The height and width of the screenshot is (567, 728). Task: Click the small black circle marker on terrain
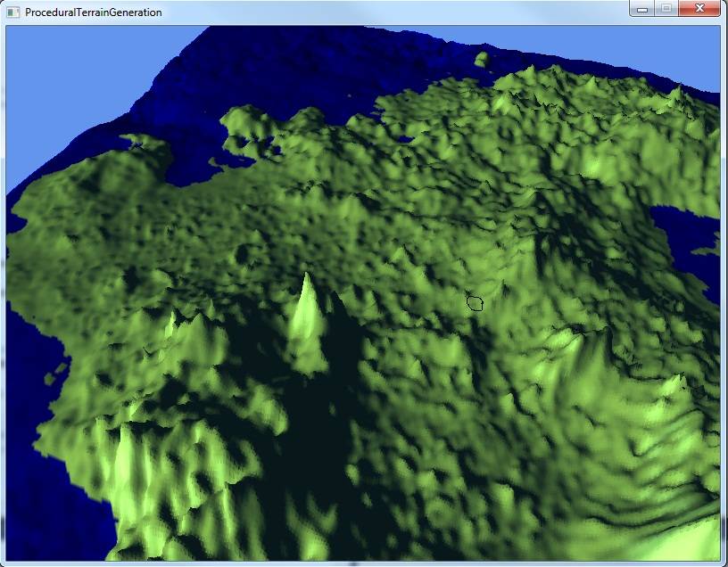point(476,303)
